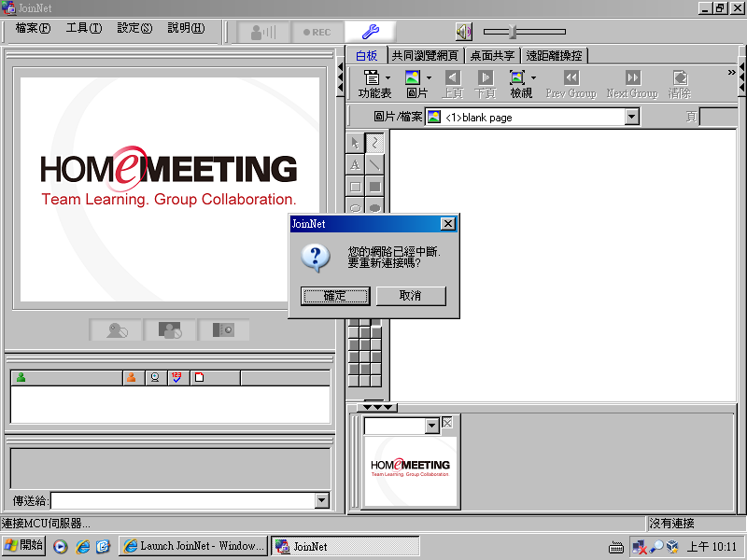
Task: Select the pointer arrow tool in the whiteboard palette
Action: pos(355,143)
